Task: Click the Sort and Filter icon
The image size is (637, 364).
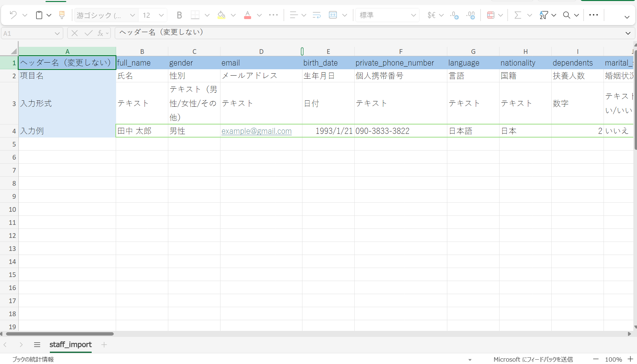Action: pyautogui.click(x=544, y=15)
